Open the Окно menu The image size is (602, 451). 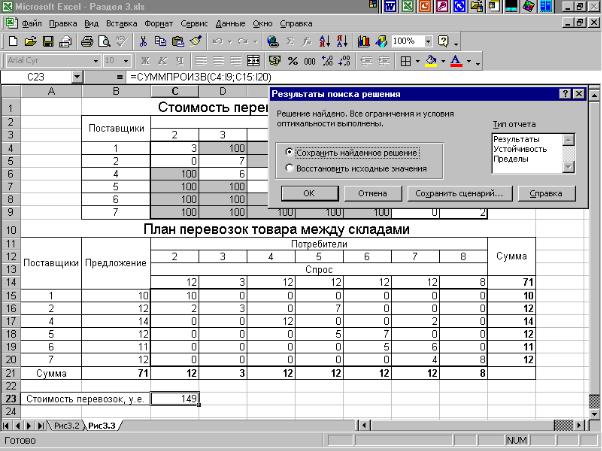(262, 23)
